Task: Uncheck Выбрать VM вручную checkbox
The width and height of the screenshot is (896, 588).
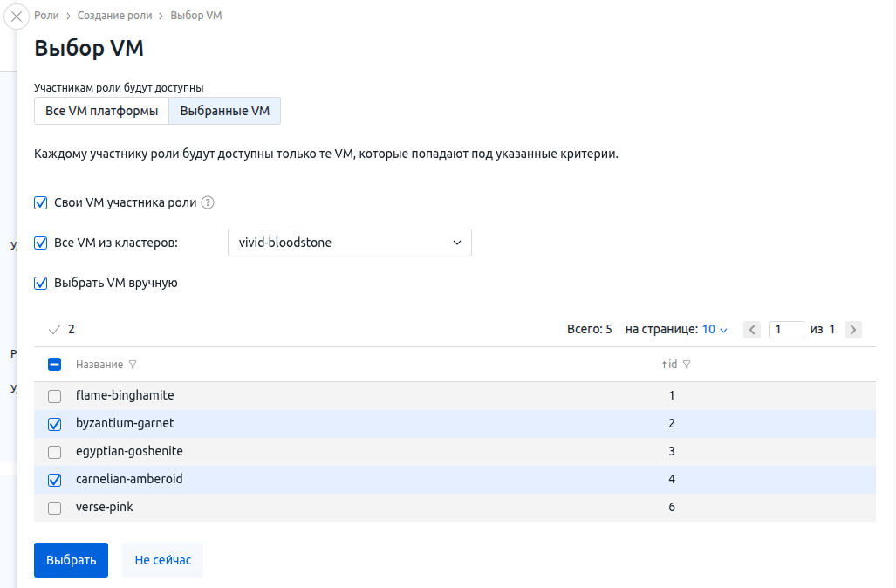Action: tap(40, 283)
